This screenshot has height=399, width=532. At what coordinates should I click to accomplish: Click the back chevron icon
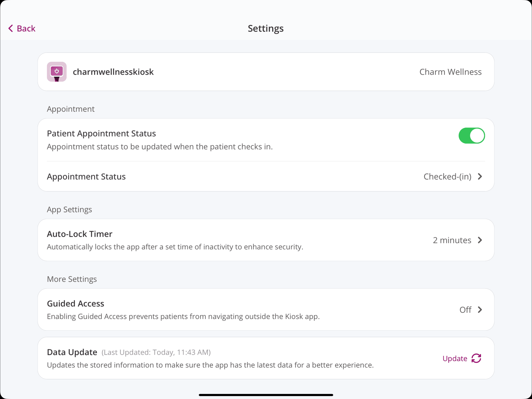click(x=10, y=28)
